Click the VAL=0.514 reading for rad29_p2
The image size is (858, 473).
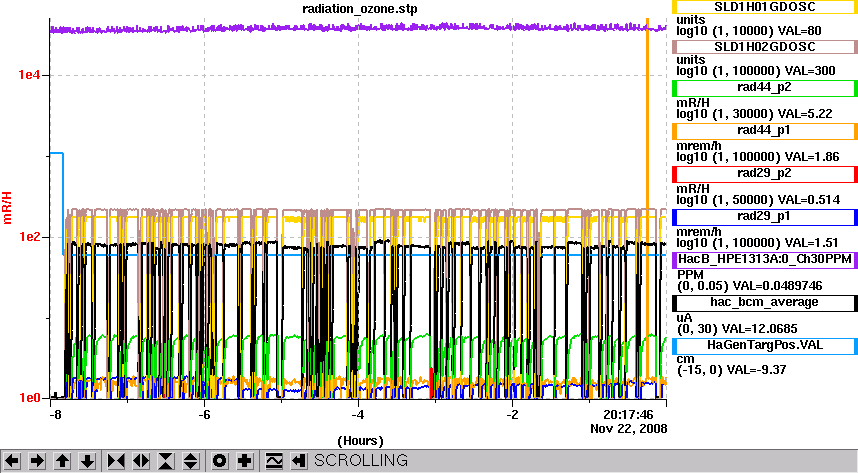810,200
